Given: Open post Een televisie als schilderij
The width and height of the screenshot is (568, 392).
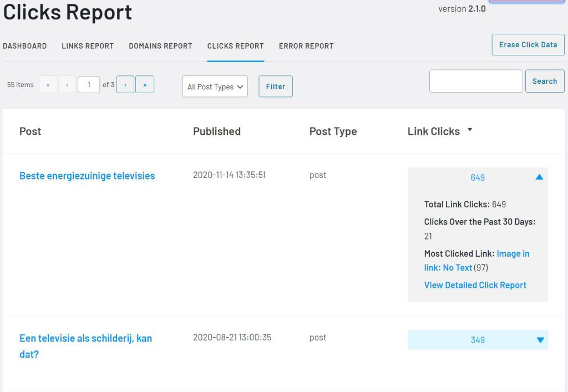Looking at the screenshot, I should coord(86,346).
